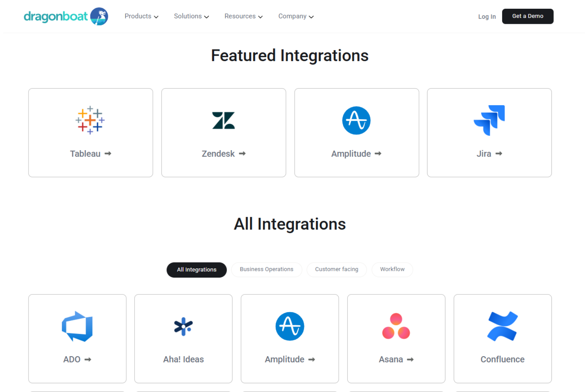This screenshot has width=588, height=392.
Task: Click the Aha! Ideas label
Action: (x=184, y=359)
